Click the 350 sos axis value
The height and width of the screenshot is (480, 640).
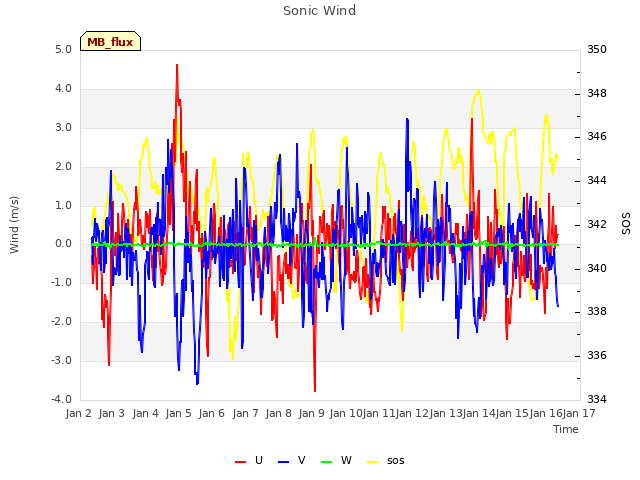click(x=597, y=50)
